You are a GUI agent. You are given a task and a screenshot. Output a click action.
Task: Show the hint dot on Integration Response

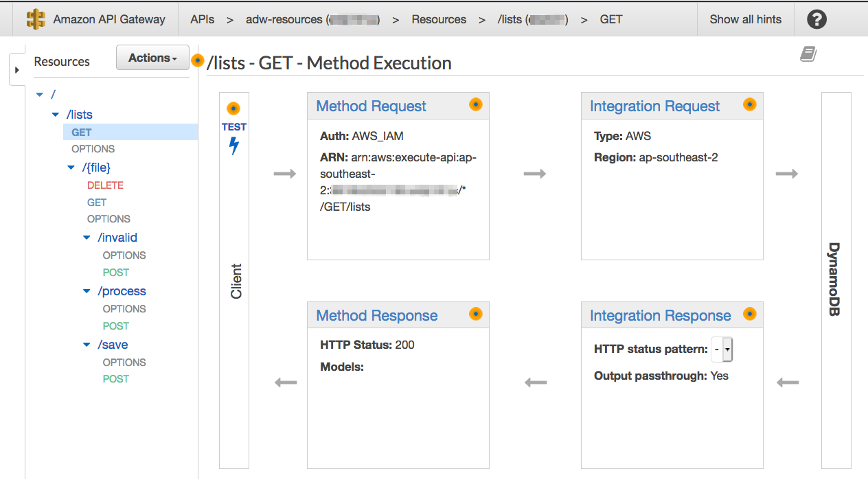[750, 314]
